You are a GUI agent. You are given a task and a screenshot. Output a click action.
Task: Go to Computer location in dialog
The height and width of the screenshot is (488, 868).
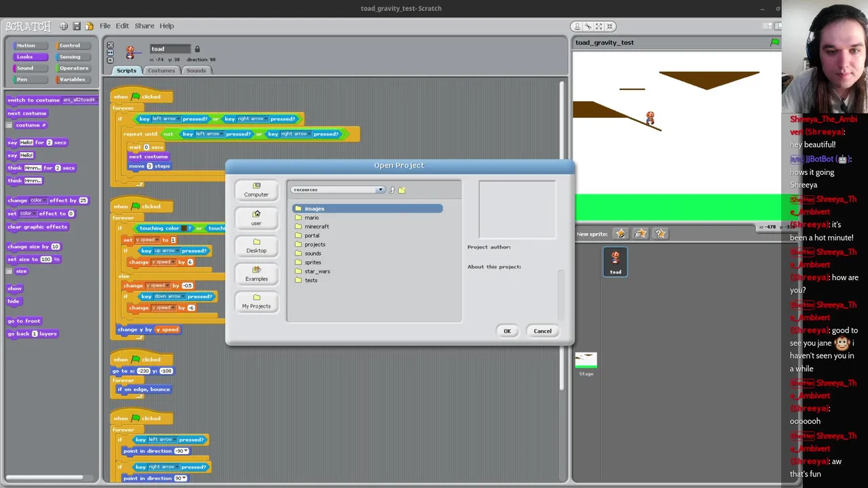tap(256, 190)
